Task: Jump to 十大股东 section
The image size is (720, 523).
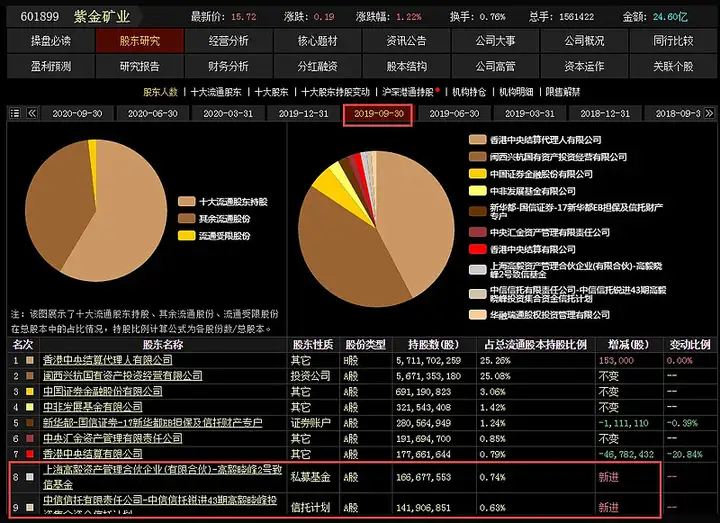Action: (x=271, y=92)
